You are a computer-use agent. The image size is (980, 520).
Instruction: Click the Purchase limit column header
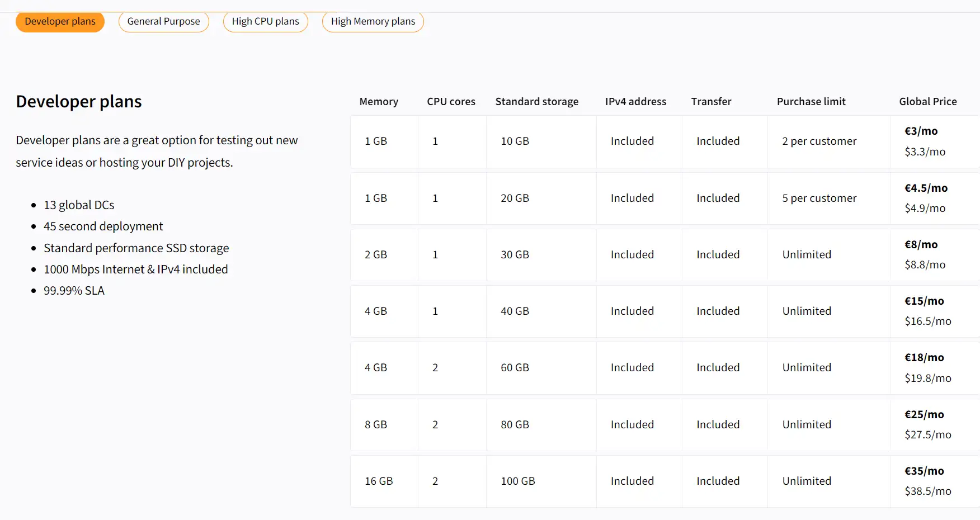click(x=811, y=102)
